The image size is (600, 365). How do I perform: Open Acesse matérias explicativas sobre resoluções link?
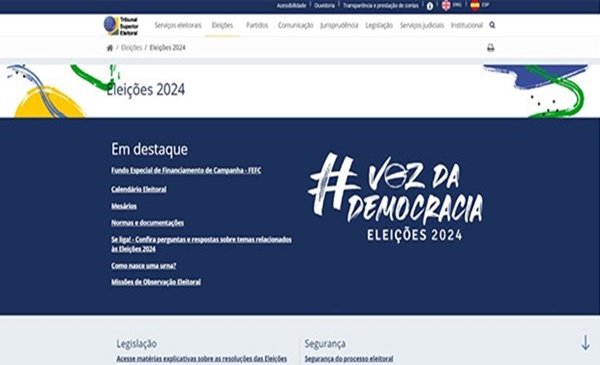tap(202, 359)
